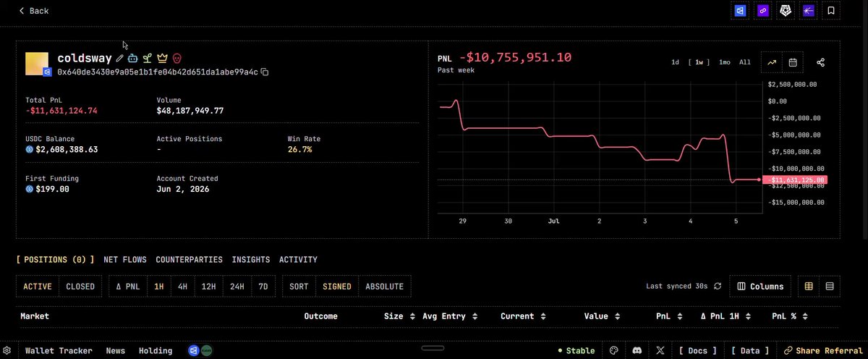Sort by the PnL % column
The height and width of the screenshot is (359, 868).
tap(788, 316)
